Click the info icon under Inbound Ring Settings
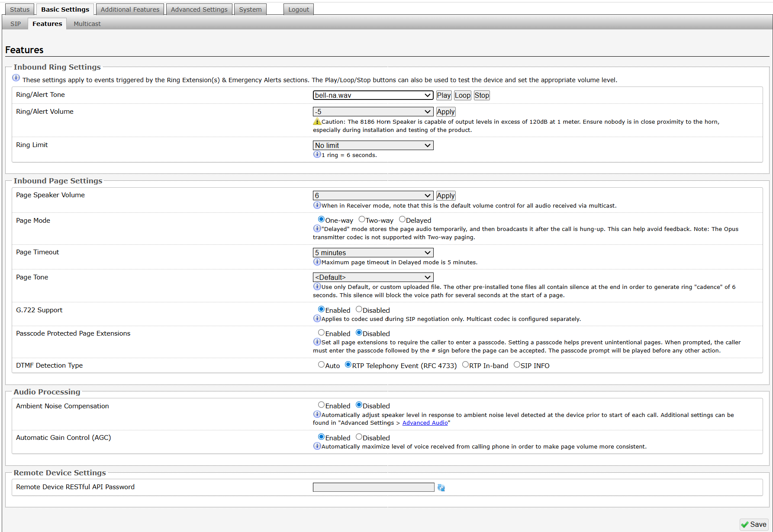773x532 pixels. (x=16, y=78)
